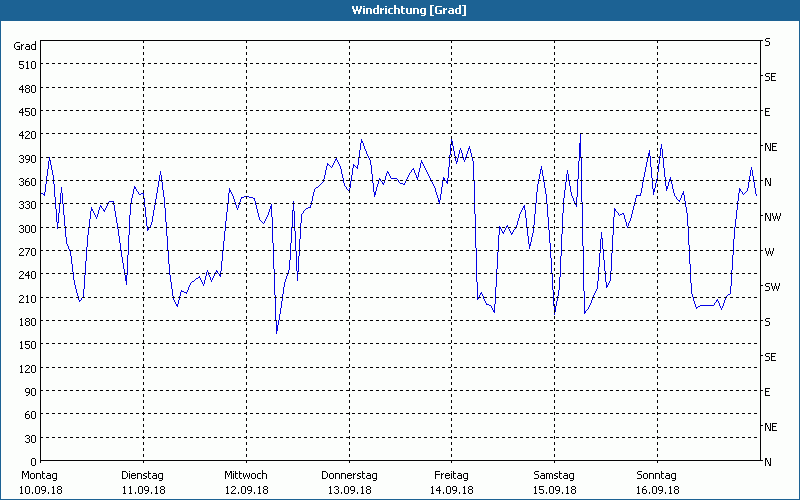800x500 pixels.
Task: Click the SW compass label
Action: click(x=772, y=287)
